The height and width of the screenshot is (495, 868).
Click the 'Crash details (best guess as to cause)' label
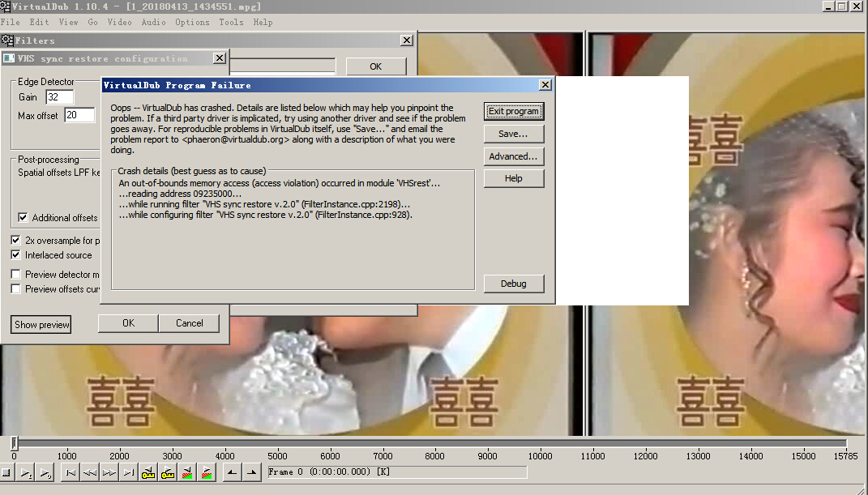(191, 171)
